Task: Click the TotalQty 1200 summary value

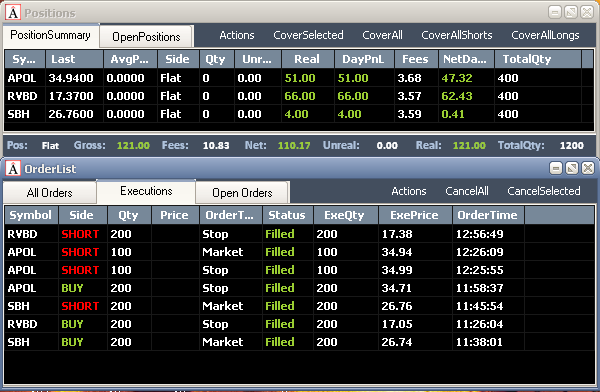Action: (572, 145)
